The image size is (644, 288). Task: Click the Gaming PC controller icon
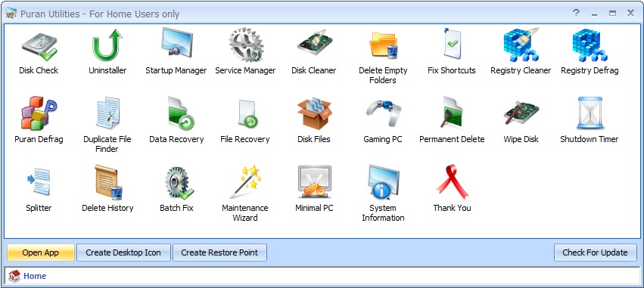click(x=383, y=113)
